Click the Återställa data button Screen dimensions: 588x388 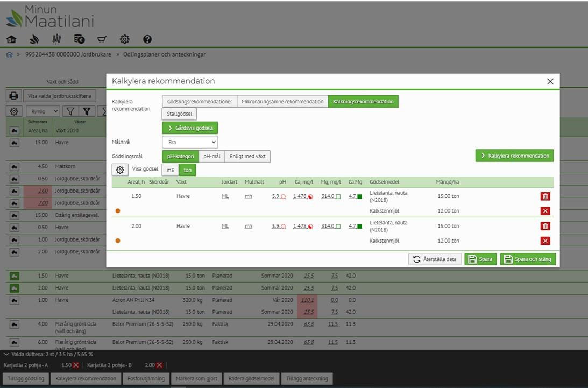pos(434,259)
